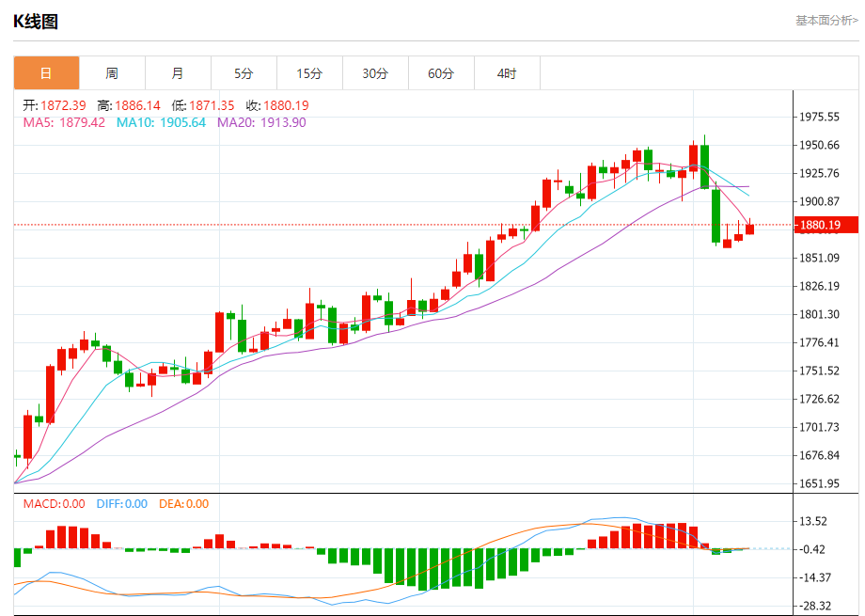Viewport: 865px width, 616px height.
Task: Click the -28.32 MACD axis label
Action: pos(813,606)
